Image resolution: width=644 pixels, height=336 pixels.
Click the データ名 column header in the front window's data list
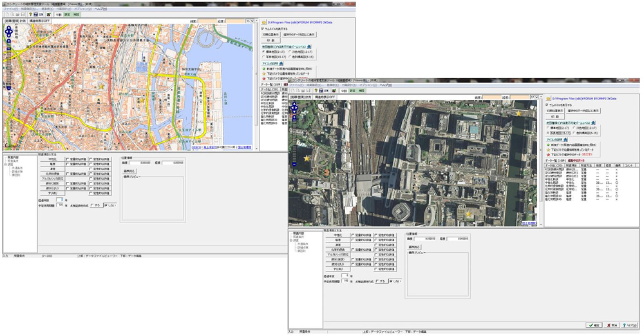tap(555, 164)
